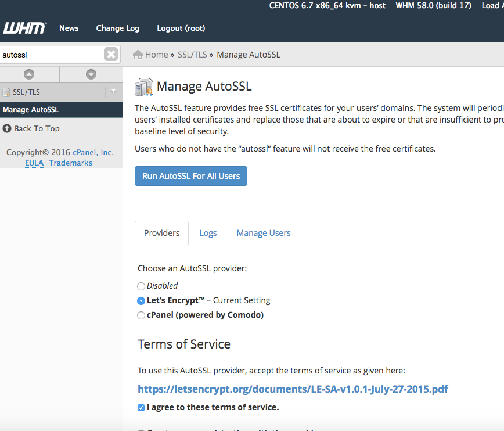
Task: Switch to the Manage Users tab
Action: pos(264,233)
